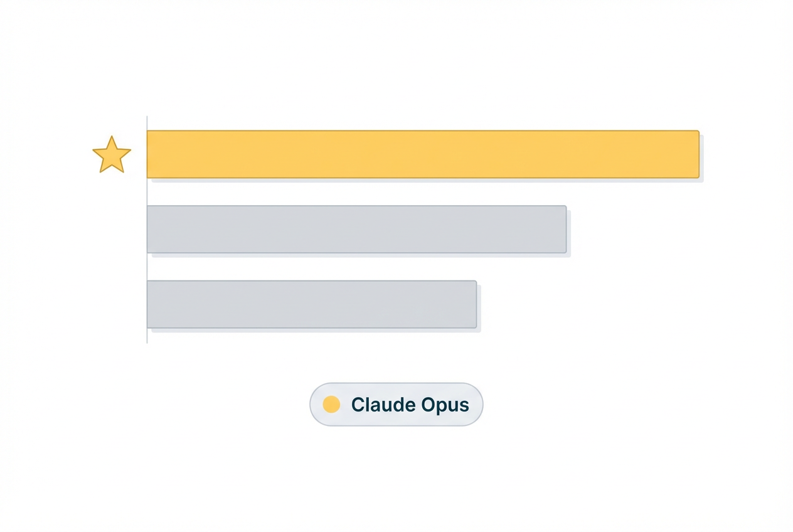
Task: Click the top point of the star
Action: [x=112, y=137]
